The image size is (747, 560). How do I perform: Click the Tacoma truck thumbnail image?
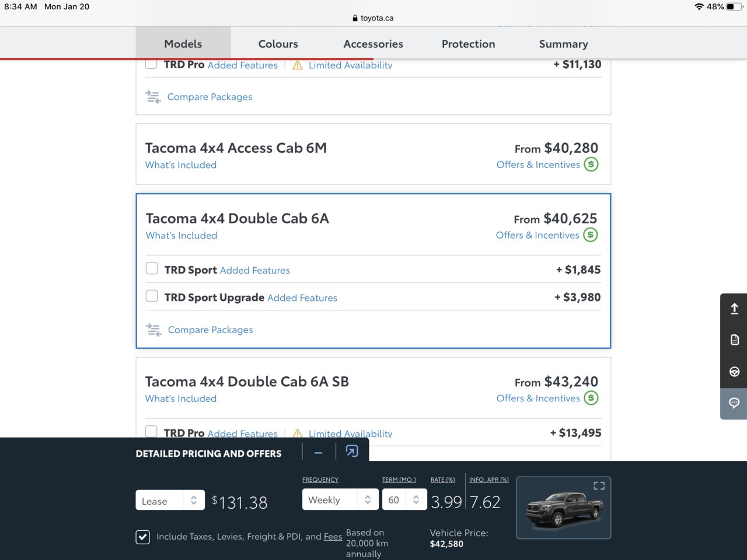(564, 508)
